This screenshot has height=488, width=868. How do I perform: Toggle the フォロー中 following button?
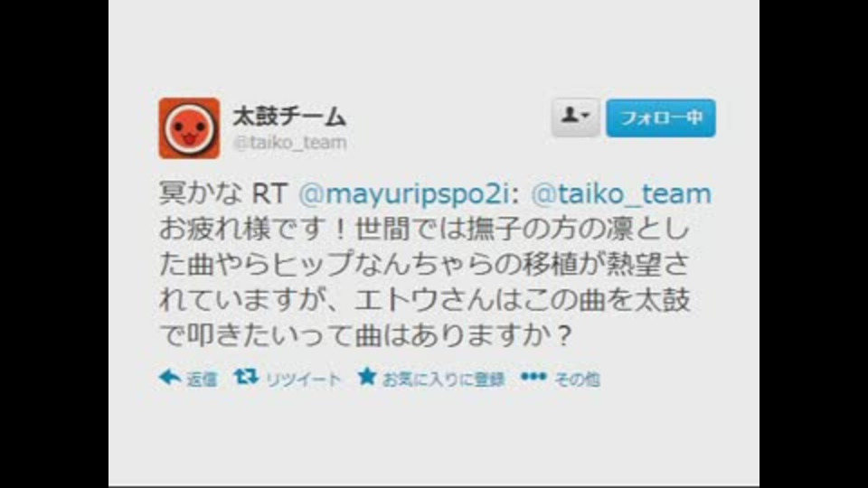tap(660, 117)
